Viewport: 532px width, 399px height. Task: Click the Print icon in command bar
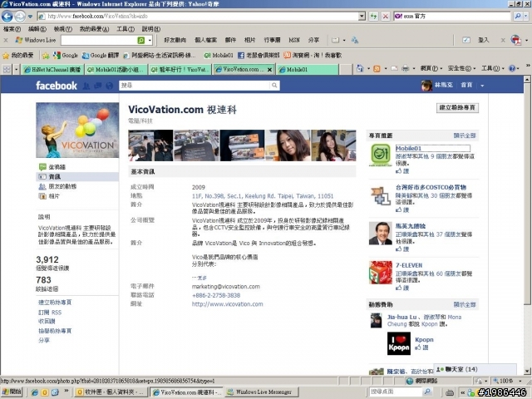(406, 69)
